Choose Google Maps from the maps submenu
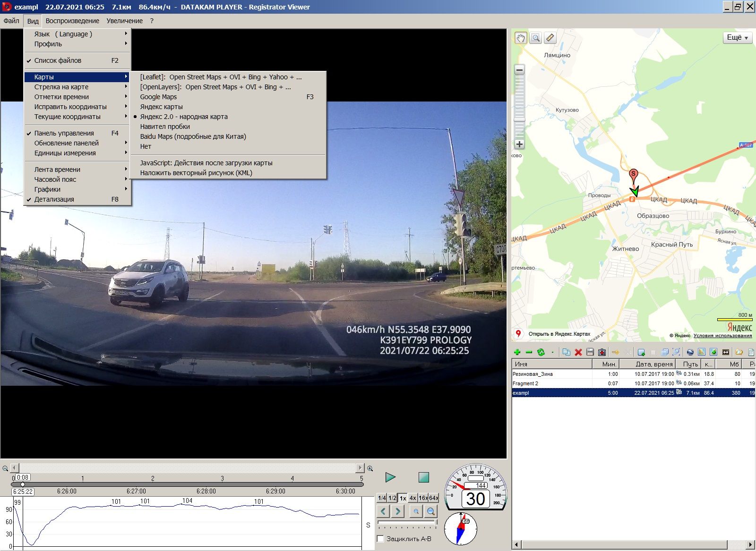The height and width of the screenshot is (551, 756). point(158,97)
